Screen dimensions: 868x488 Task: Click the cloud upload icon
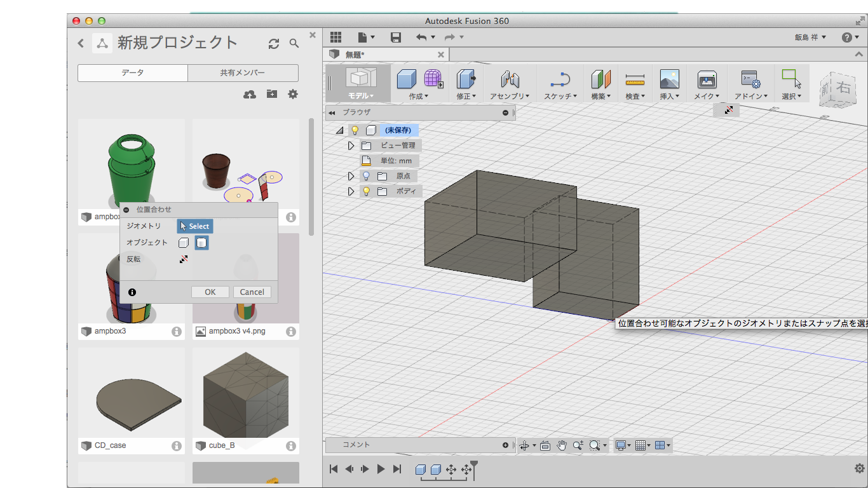pyautogui.click(x=250, y=94)
